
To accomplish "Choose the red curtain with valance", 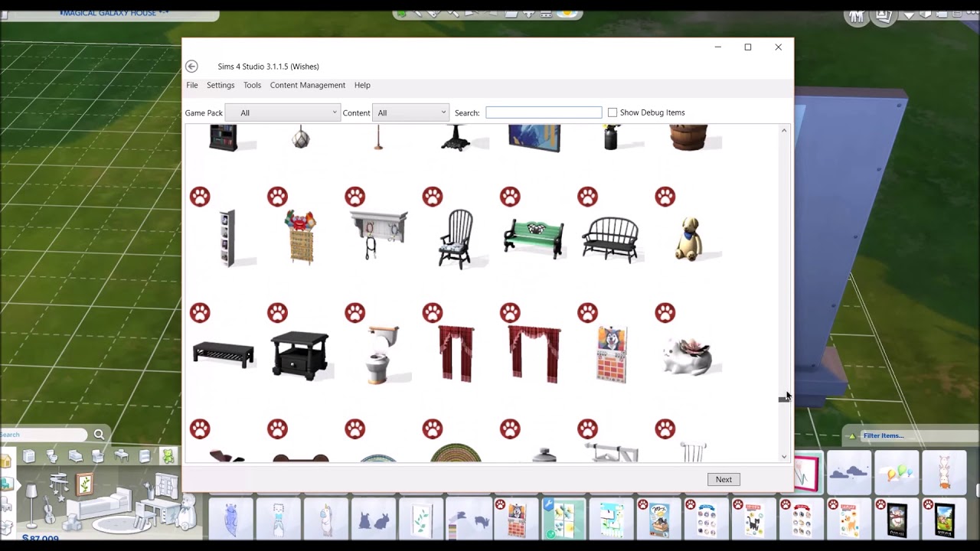I will (x=534, y=354).
